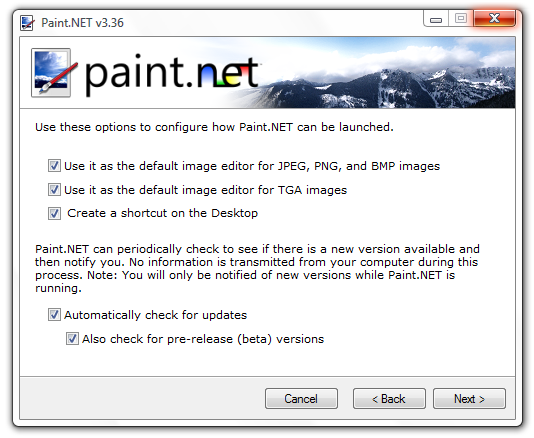Click the 'Create a shortcut on the Desktop' label text

pos(162,213)
